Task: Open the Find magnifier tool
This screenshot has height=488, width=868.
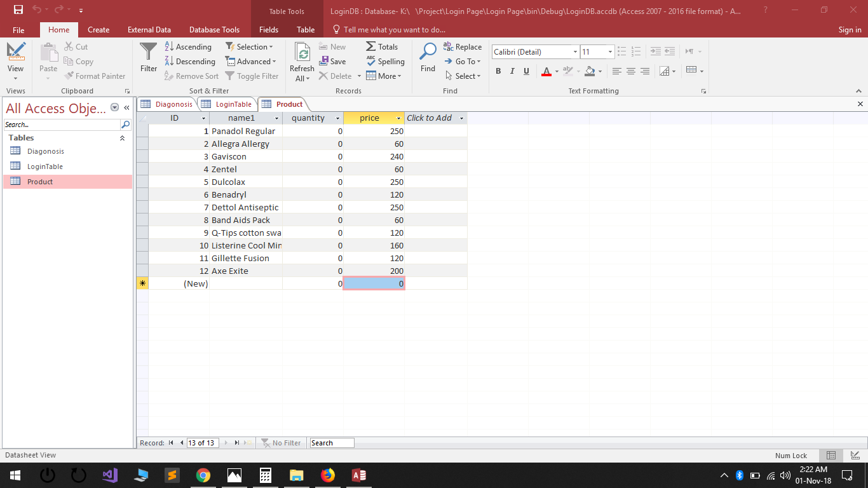Action: [x=428, y=57]
